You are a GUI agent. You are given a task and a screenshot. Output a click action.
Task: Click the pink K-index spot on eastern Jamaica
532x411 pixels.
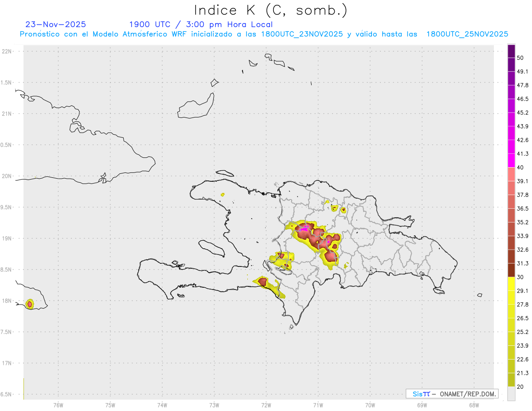point(30,304)
